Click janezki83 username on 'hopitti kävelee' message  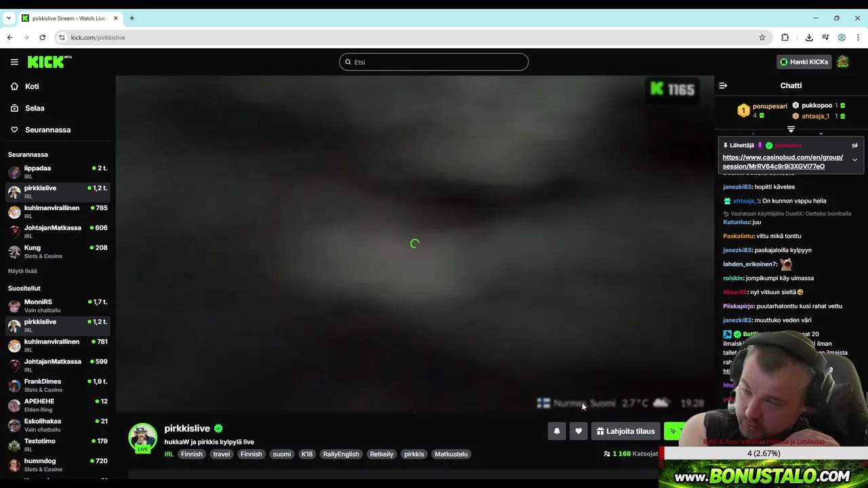coord(737,187)
